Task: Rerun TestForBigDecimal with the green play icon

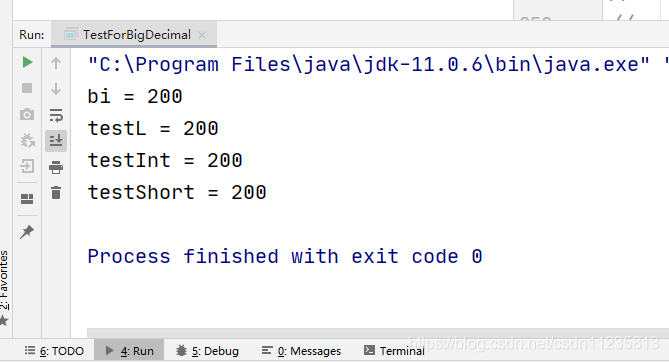Action: [27, 62]
